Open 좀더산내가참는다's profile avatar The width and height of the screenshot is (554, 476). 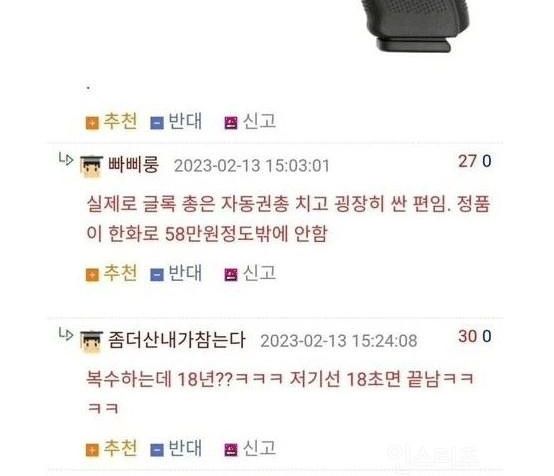92,341
